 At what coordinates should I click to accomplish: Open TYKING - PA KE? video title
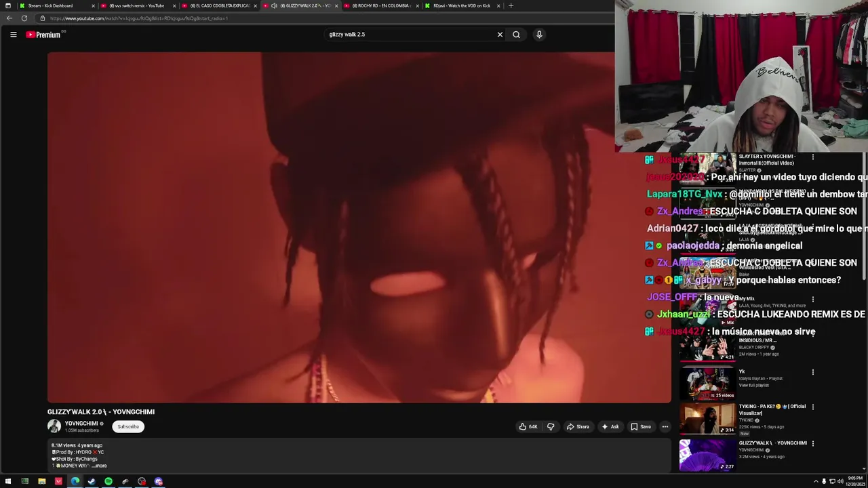pos(772,409)
